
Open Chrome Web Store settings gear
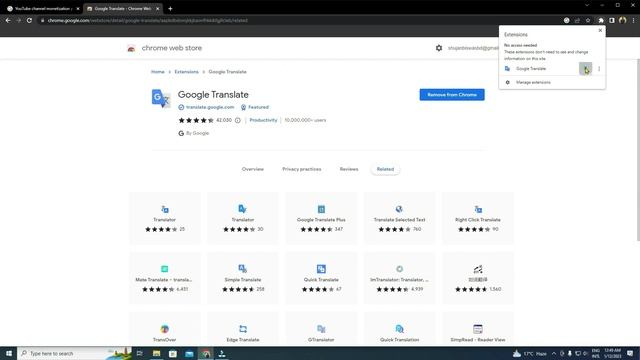pyautogui.click(x=439, y=48)
